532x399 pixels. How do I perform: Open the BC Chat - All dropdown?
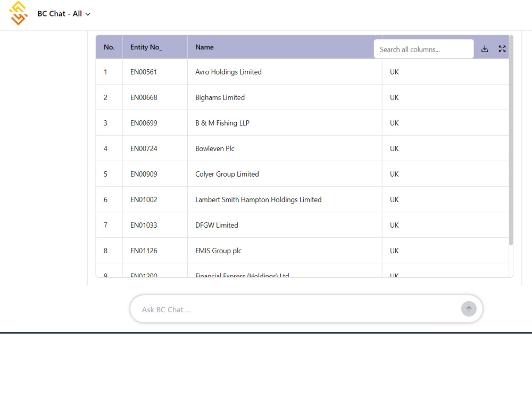(x=64, y=14)
